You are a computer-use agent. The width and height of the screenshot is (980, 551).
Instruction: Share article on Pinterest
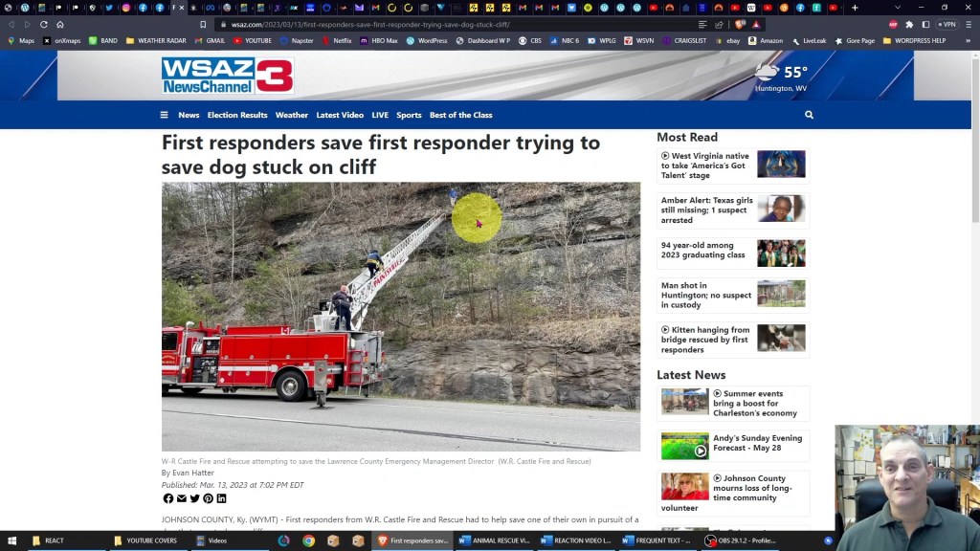click(x=208, y=498)
